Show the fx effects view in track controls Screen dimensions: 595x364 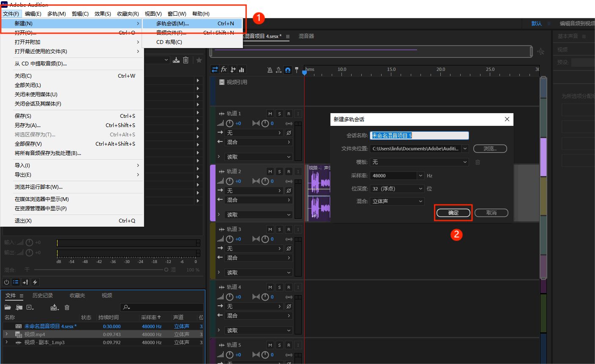(224, 70)
